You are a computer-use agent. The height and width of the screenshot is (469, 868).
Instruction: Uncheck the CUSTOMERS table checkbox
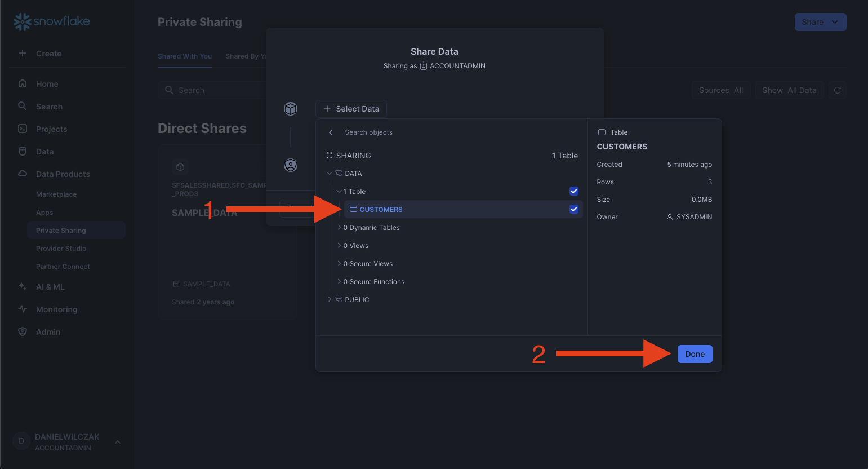pyautogui.click(x=573, y=209)
